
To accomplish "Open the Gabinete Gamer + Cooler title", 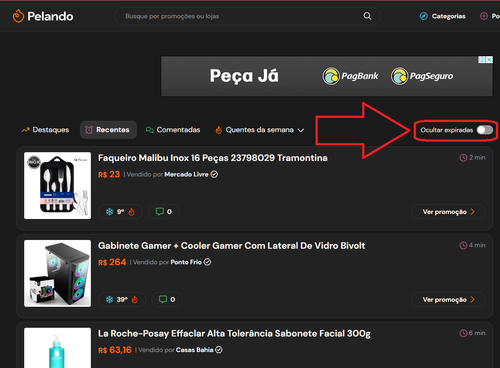I will [x=232, y=246].
